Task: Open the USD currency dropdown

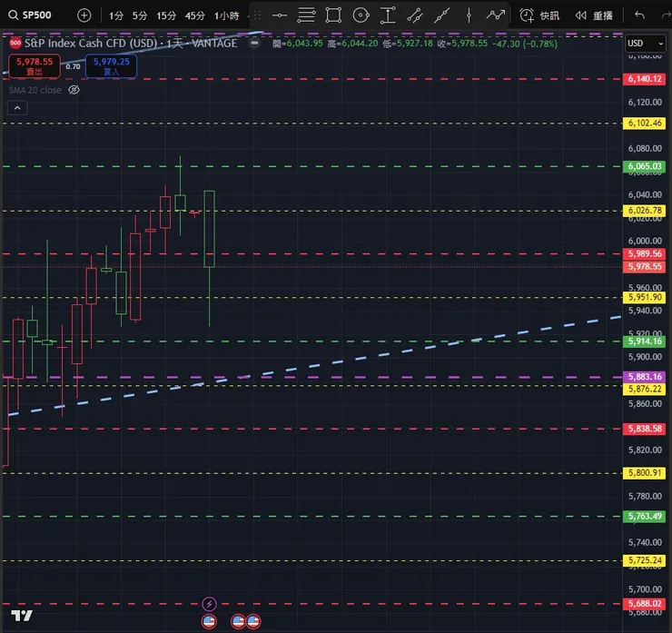Action: pyautogui.click(x=645, y=44)
